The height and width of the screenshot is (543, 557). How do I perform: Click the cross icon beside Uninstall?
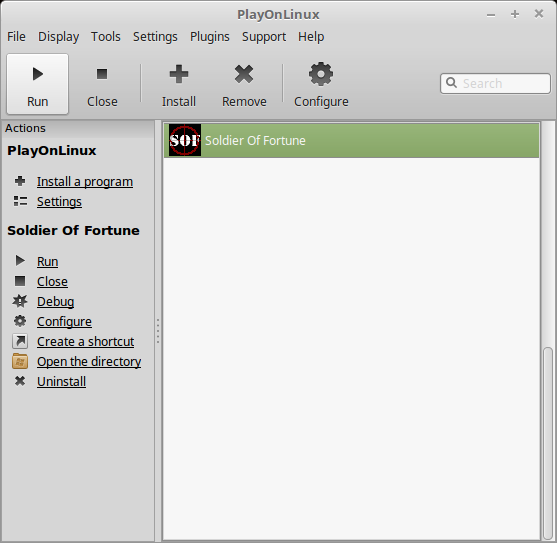point(20,381)
